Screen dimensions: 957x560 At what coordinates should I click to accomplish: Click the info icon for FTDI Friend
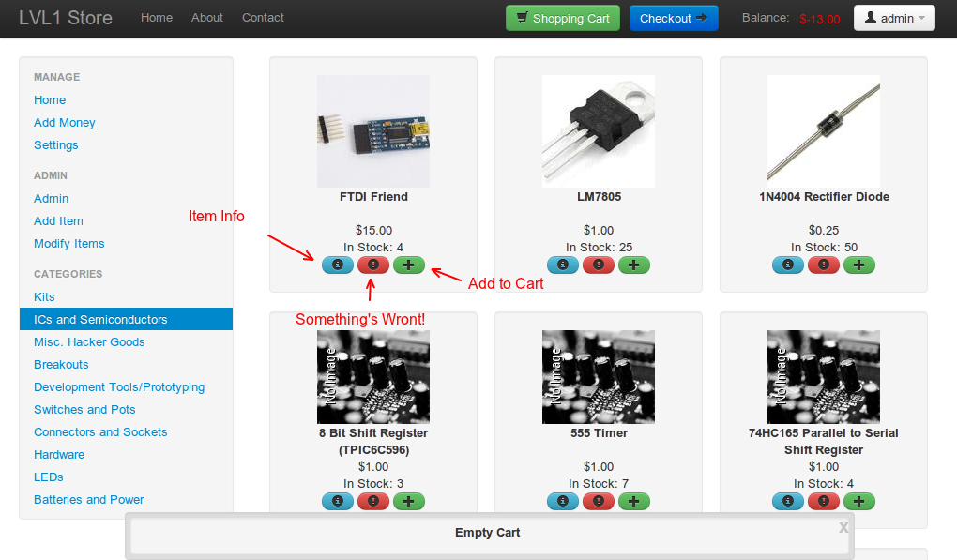[337, 265]
